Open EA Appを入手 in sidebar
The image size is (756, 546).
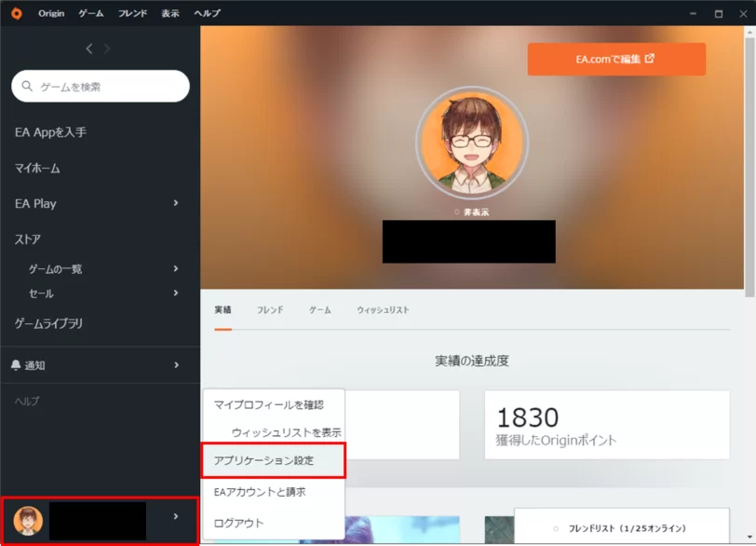[x=50, y=132]
